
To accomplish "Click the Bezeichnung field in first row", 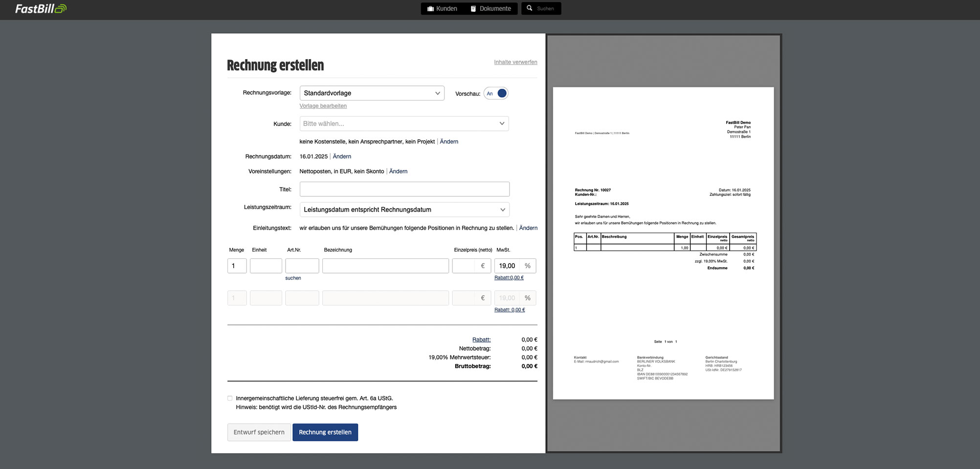I will tap(385, 266).
